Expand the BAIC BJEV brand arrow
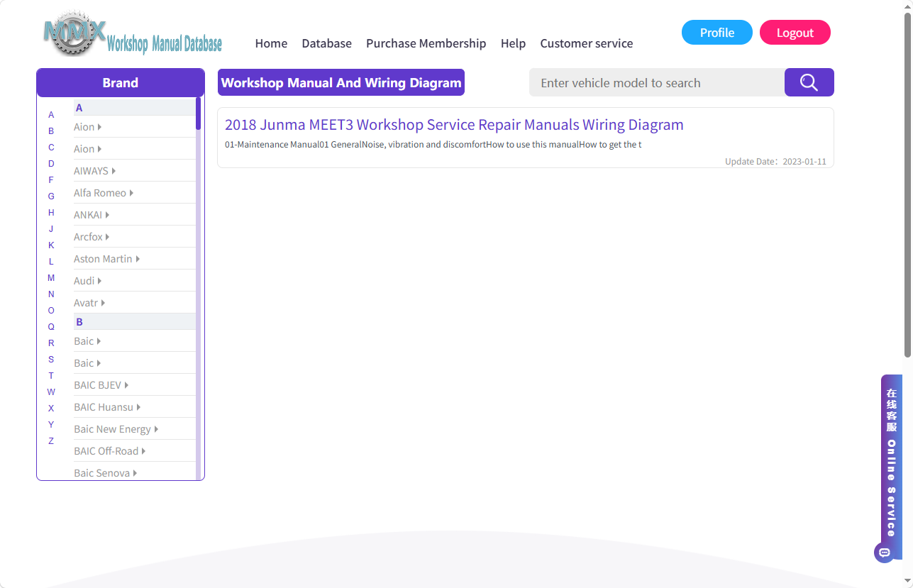 click(126, 385)
